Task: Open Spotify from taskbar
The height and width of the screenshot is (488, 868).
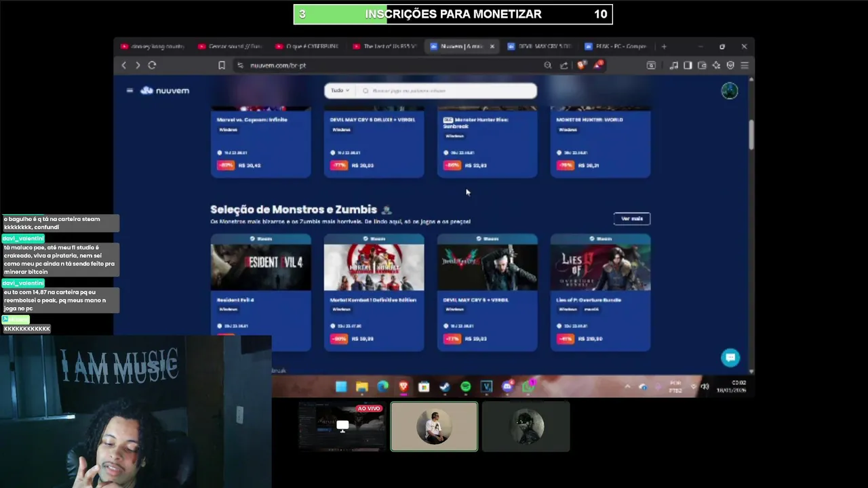Action: point(466,386)
